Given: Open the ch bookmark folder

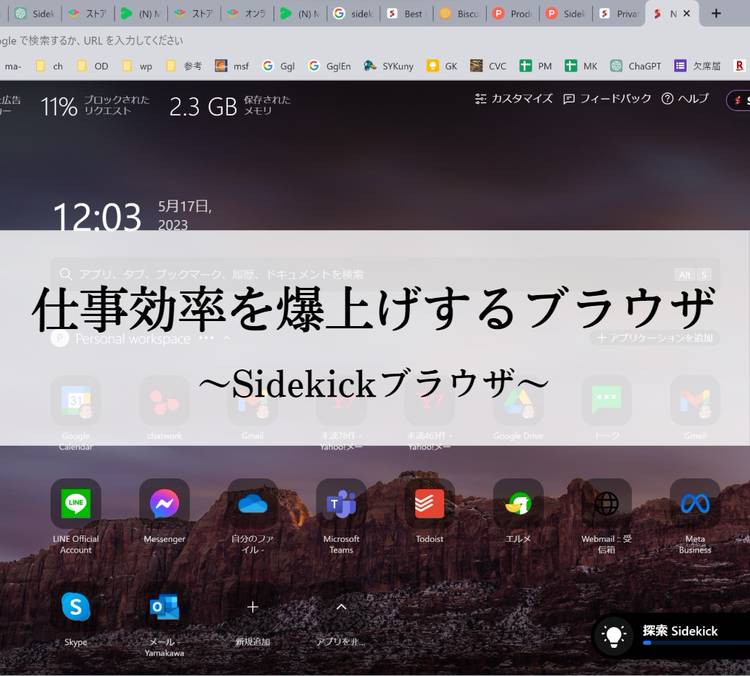Looking at the screenshot, I should (x=49, y=66).
